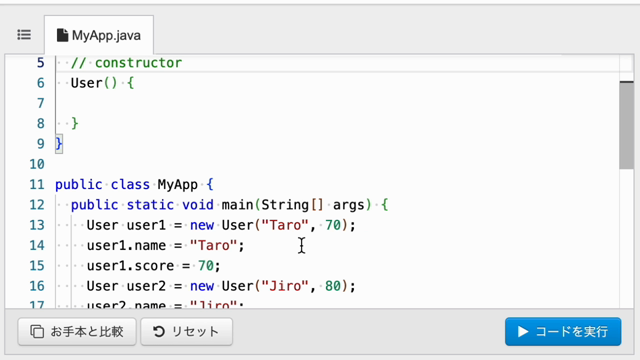The width and height of the screenshot is (640, 360).
Task: Click user1.score on line 15
Action: pyautogui.click(x=130, y=266)
